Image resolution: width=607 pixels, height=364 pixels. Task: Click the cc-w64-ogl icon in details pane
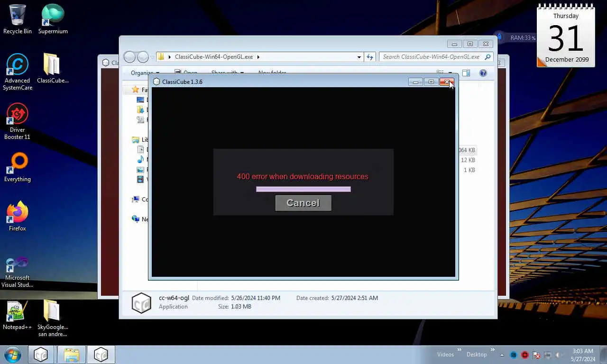pos(141,303)
